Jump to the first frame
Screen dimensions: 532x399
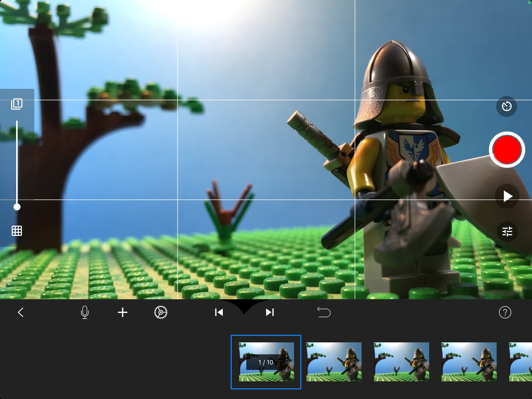point(219,312)
